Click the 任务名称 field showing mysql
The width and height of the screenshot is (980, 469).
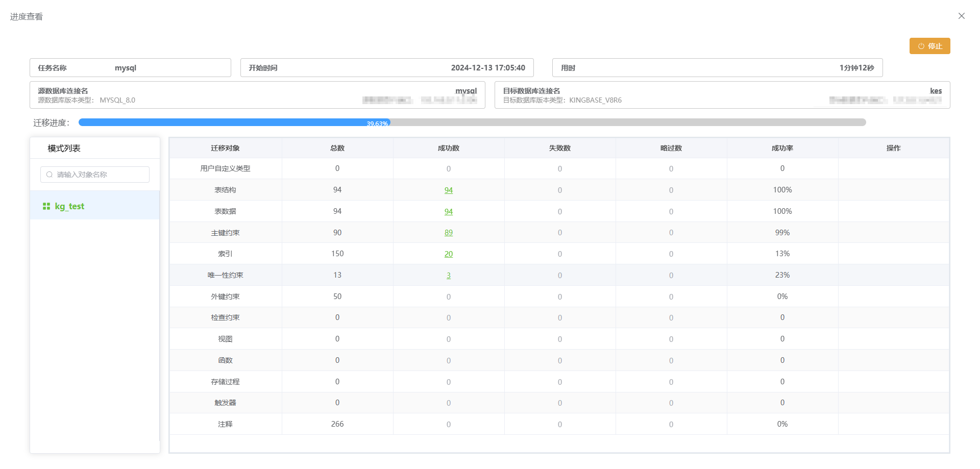[x=130, y=68]
